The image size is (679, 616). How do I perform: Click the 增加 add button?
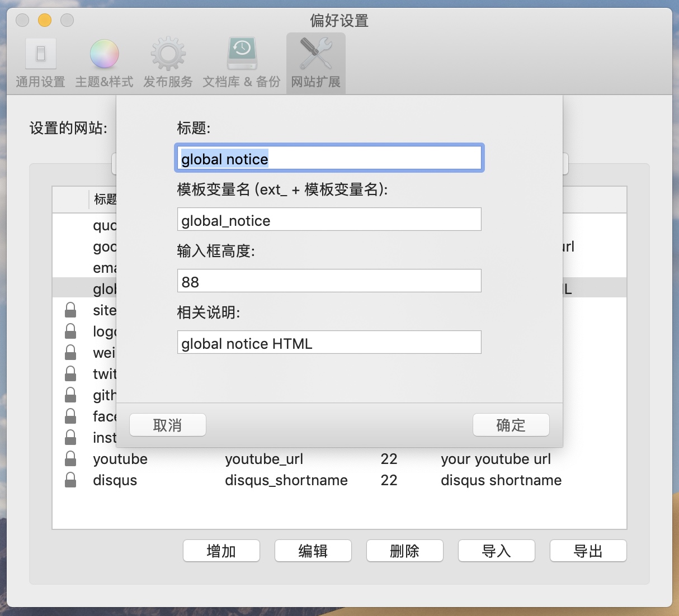(221, 551)
